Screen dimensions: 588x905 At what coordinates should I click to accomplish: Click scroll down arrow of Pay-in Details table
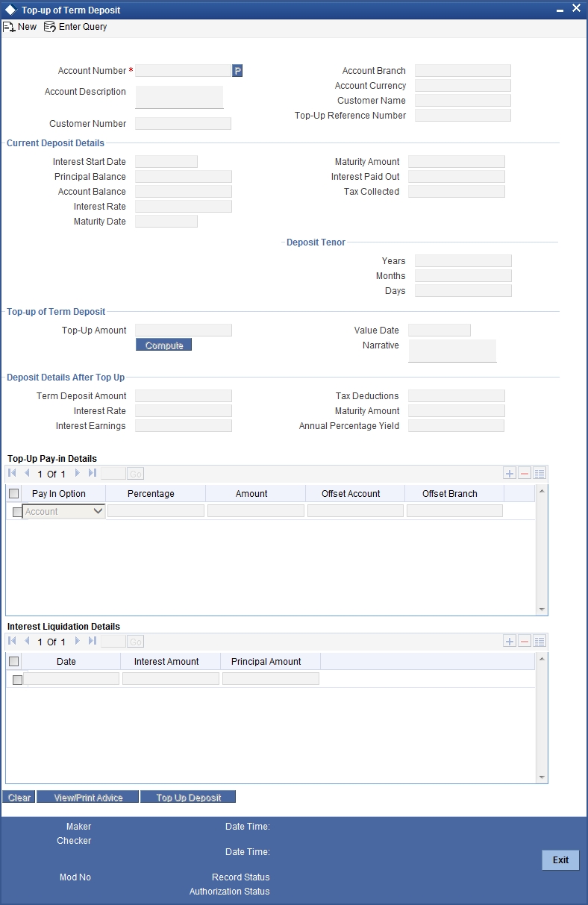click(x=542, y=610)
